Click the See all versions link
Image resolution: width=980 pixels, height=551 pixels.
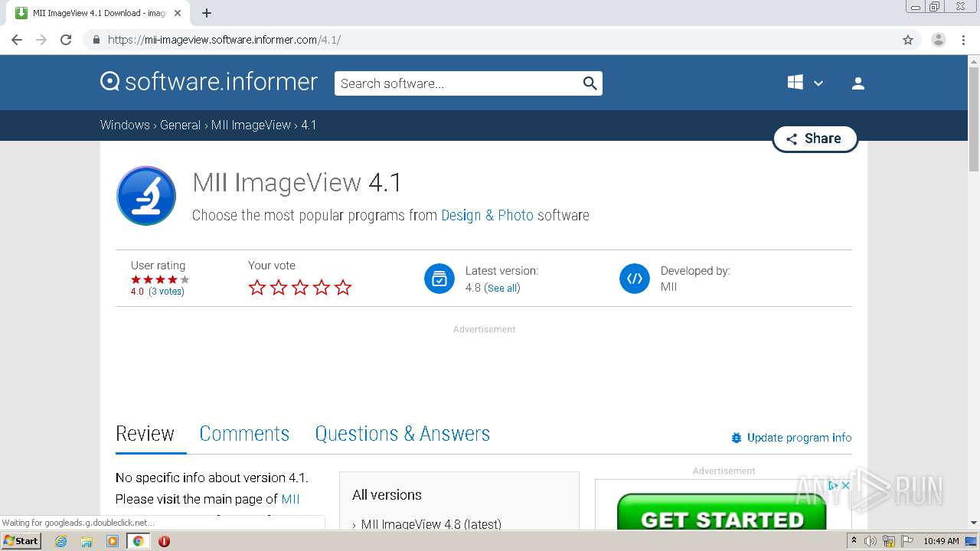coord(502,289)
